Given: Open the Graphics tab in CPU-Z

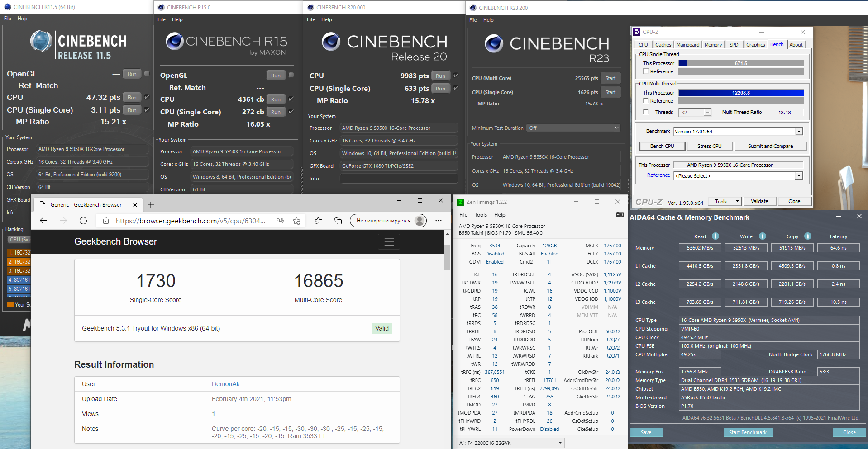Looking at the screenshot, I should pyautogui.click(x=755, y=45).
